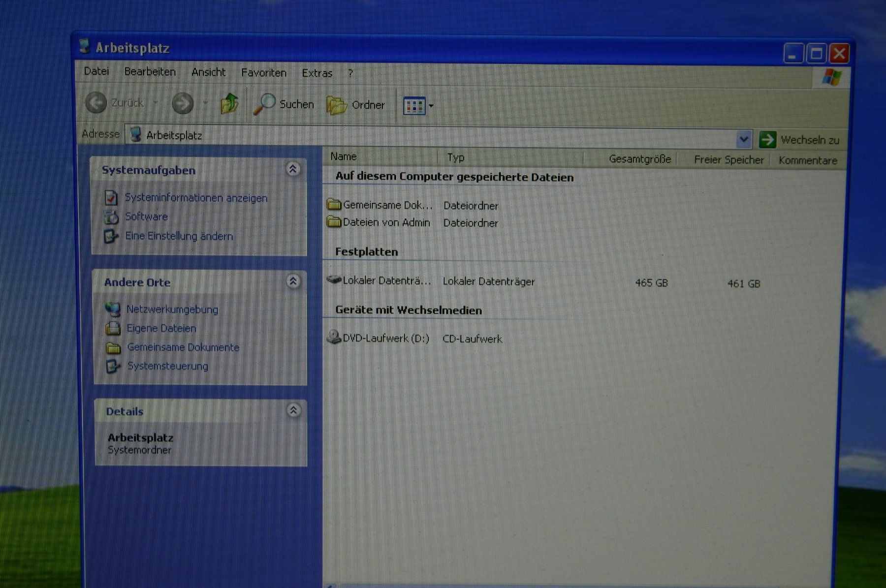Open the Ansicht menu

tap(208, 72)
